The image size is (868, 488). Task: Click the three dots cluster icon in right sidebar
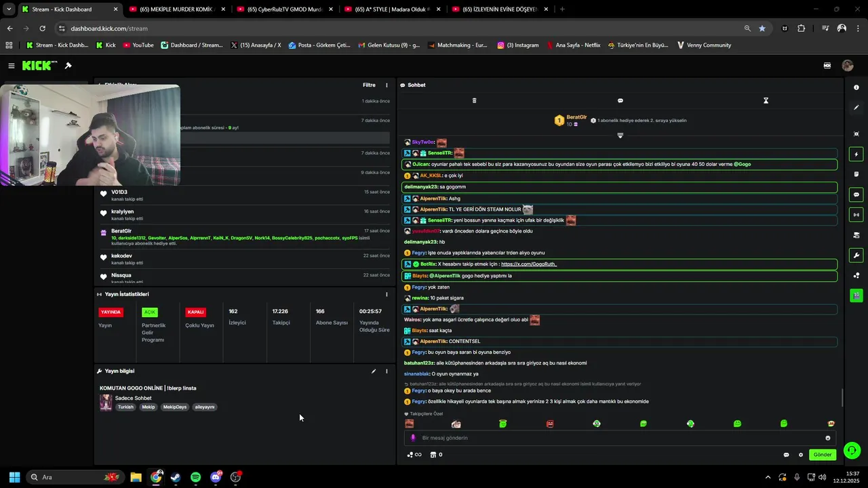(x=856, y=275)
